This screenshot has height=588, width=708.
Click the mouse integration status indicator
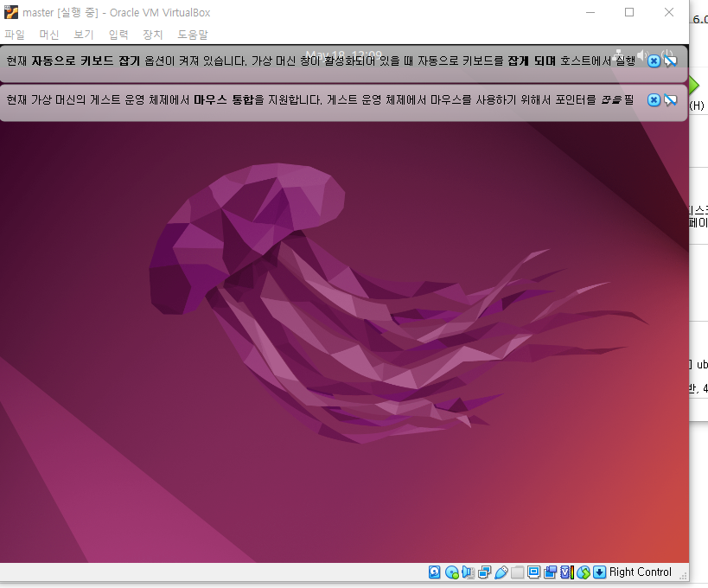[x=584, y=572]
